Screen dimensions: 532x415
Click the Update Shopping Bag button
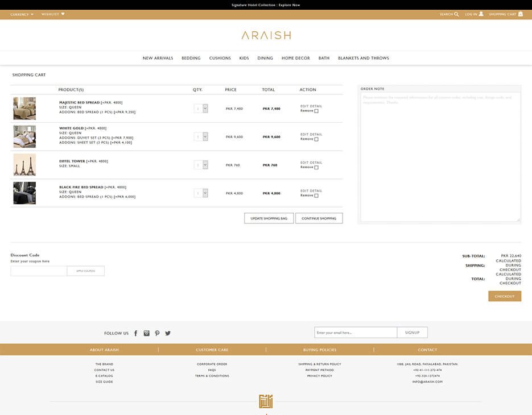(269, 218)
